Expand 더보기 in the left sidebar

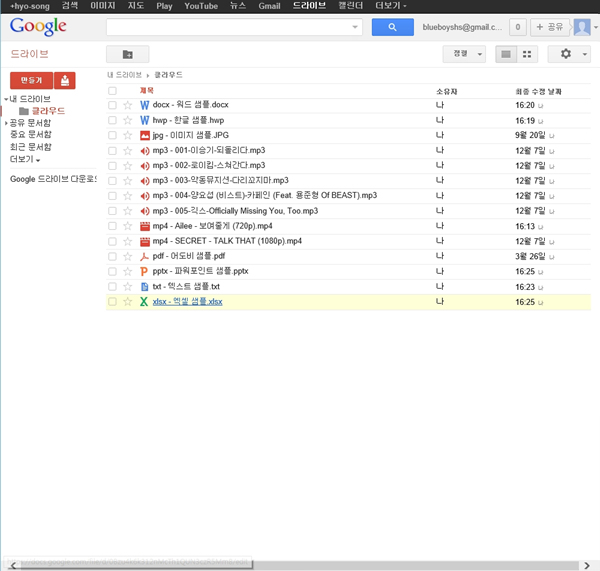25,159
